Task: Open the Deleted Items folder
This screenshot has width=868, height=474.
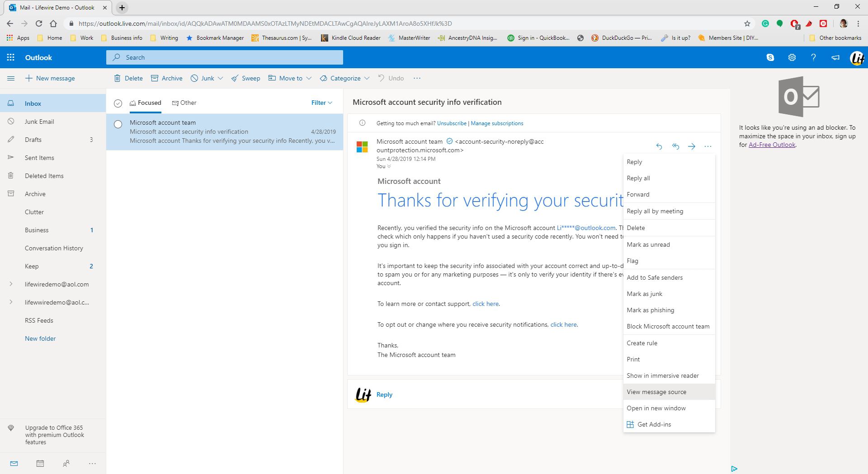Action: click(x=53, y=176)
